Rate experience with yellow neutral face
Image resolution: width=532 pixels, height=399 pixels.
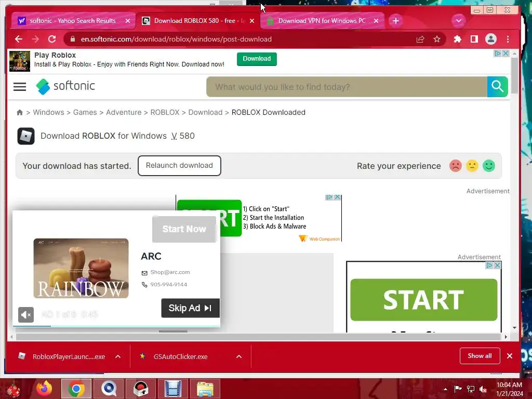pyautogui.click(x=472, y=166)
